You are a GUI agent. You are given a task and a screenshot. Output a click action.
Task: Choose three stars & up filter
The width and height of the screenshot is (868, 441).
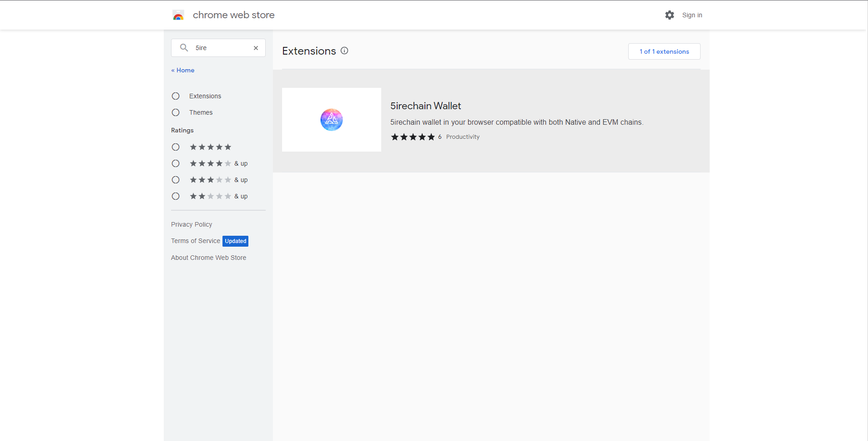click(176, 180)
